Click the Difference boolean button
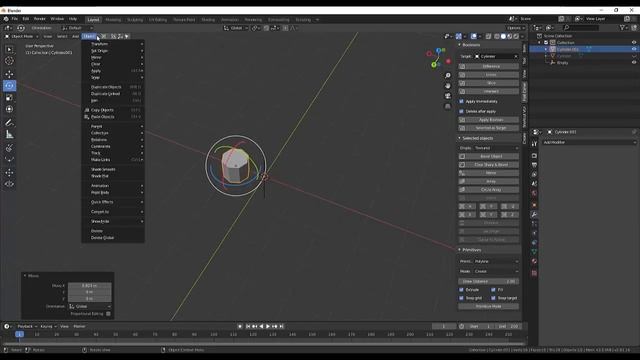The image size is (640, 360). pos(489,66)
